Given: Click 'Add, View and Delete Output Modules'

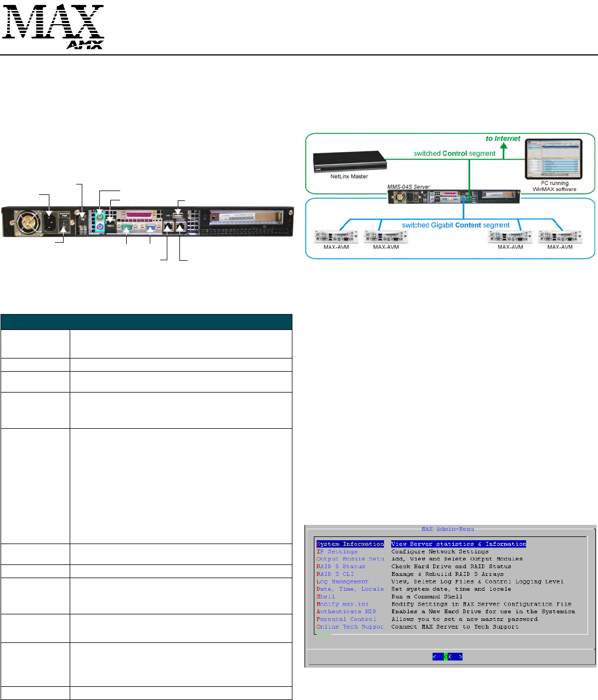Looking at the screenshot, I should click(x=457, y=559).
